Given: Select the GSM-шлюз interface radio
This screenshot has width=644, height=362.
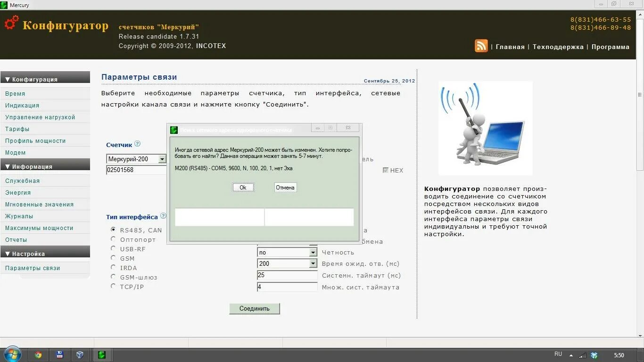Looking at the screenshot, I should click(113, 277).
